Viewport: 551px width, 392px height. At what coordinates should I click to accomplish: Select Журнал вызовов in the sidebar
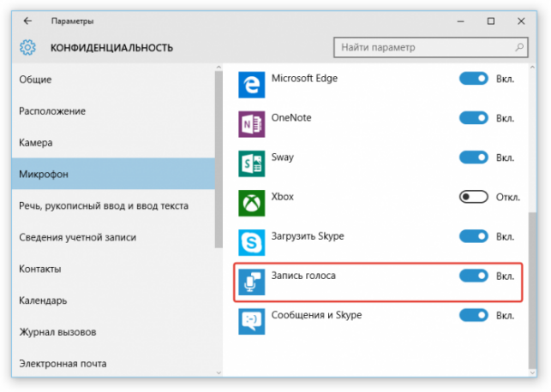(x=113, y=332)
